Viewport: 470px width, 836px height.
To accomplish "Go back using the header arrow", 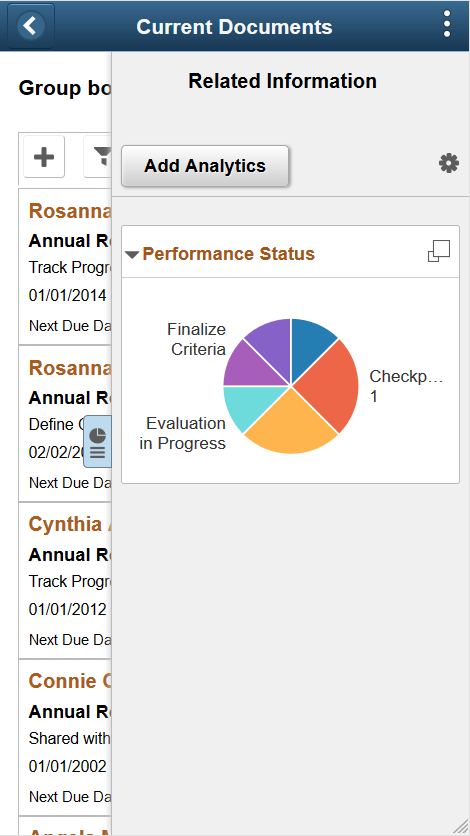I will [x=31, y=26].
